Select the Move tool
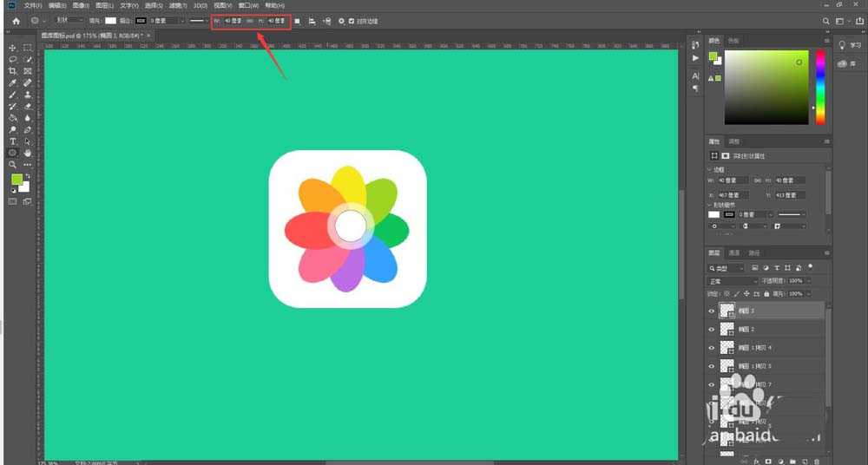 (x=13, y=48)
